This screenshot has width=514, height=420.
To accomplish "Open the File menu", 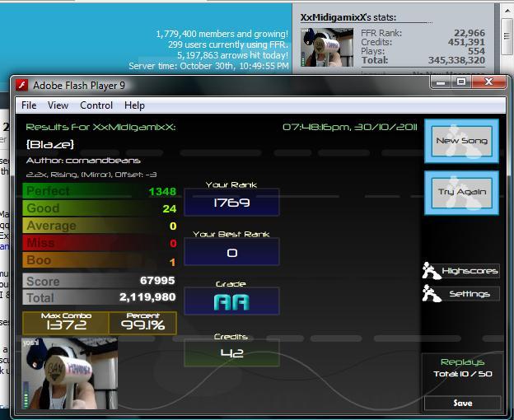I will click(x=29, y=105).
